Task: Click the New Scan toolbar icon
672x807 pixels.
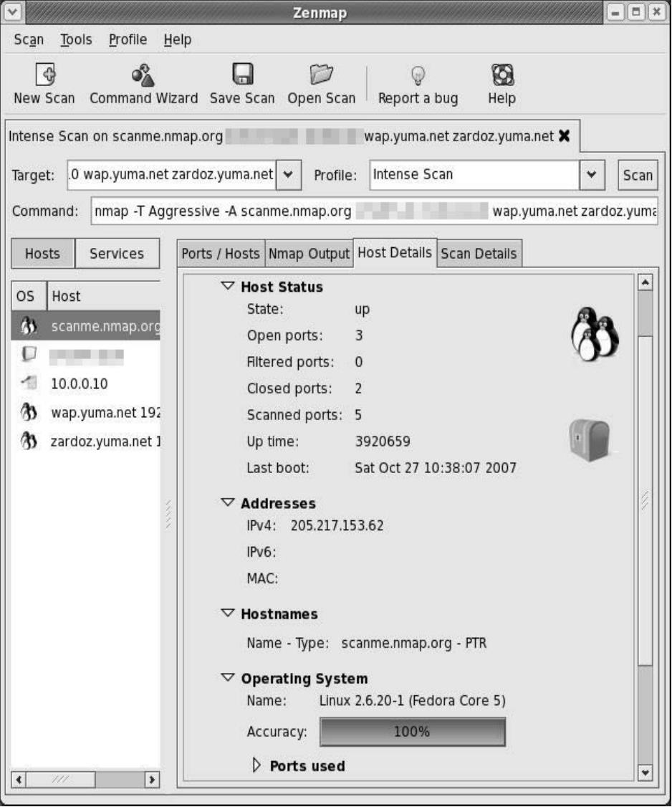Action: (44, 75)
